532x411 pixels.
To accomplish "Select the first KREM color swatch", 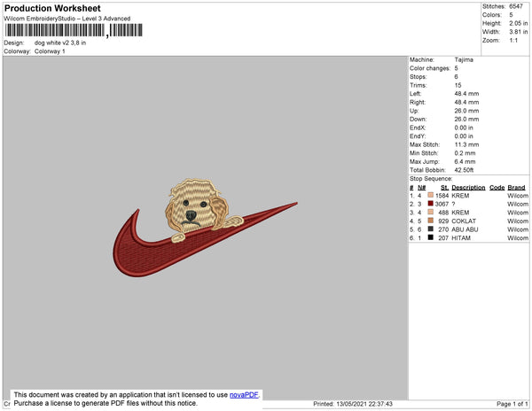I will pyautogui.click(x=431, y=195).
